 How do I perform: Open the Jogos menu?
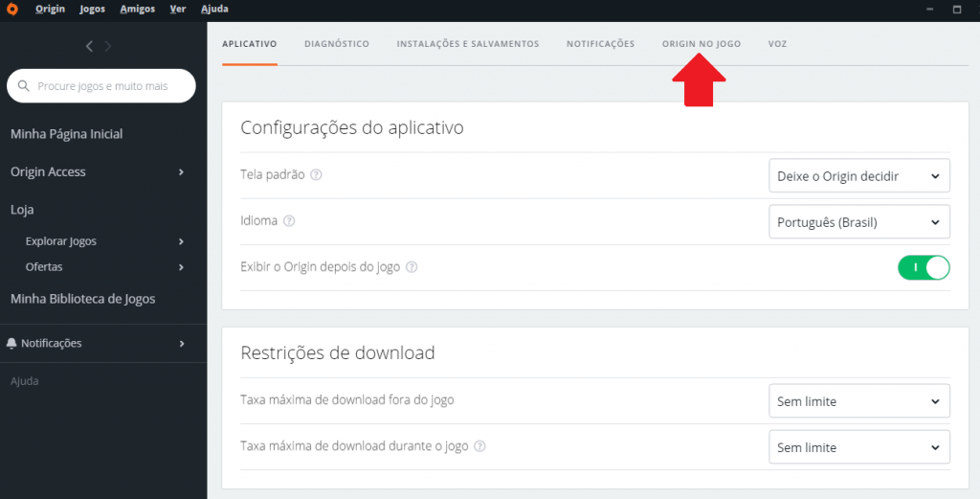coord(93,9)
